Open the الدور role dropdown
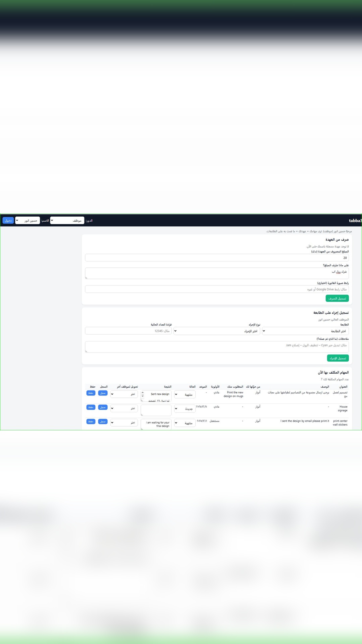 point(67,220)
